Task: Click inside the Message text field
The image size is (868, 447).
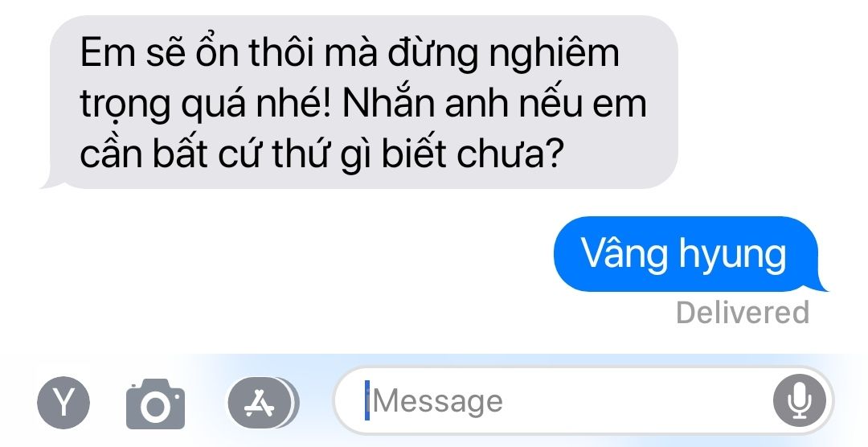Action: point(584,402)
